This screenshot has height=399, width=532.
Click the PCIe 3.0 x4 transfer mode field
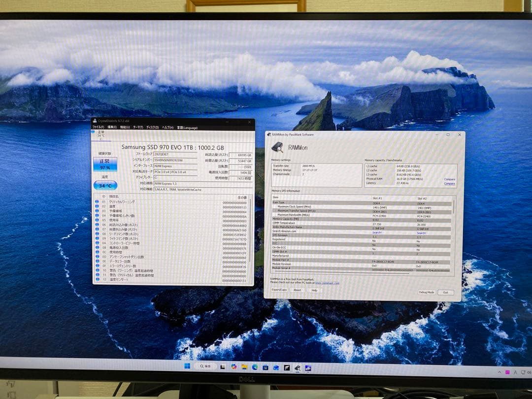pyautogui.click(x=175, y=172)
